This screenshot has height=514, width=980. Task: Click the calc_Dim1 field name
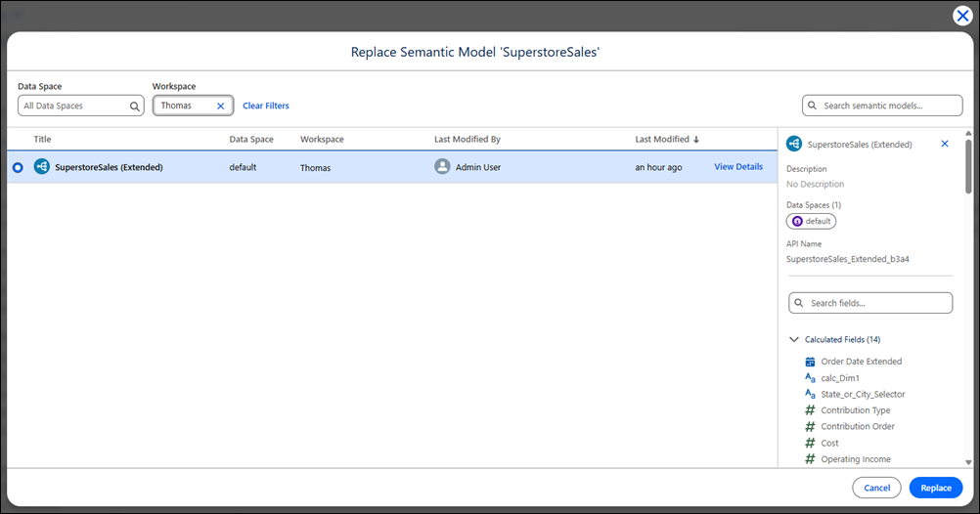pyautogui.click(x=840, y=378)
